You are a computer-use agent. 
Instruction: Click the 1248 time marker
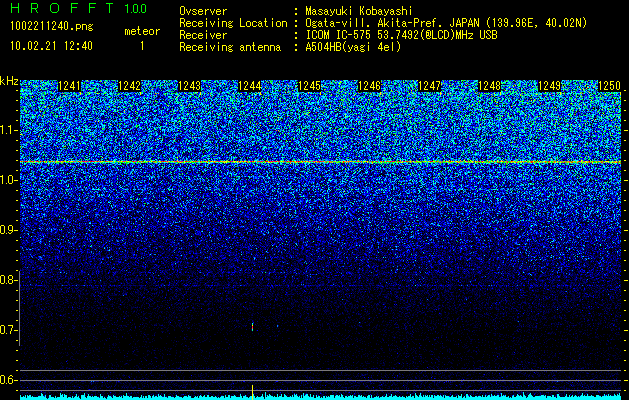point(489,86)
